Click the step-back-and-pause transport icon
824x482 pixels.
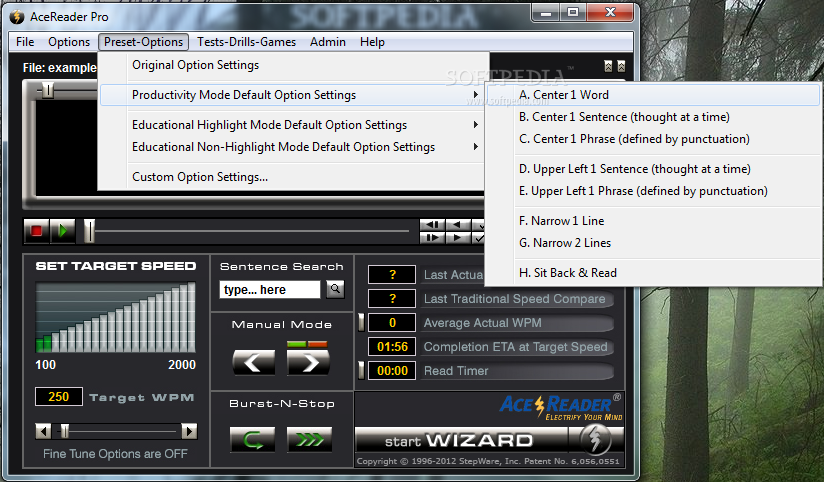pyautogui.click(x=432, y=224)
